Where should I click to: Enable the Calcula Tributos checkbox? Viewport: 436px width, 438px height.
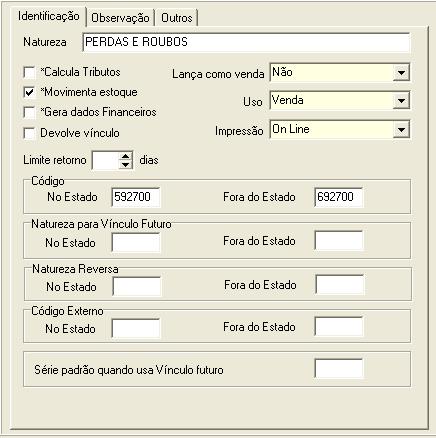(x=29, y=72)
